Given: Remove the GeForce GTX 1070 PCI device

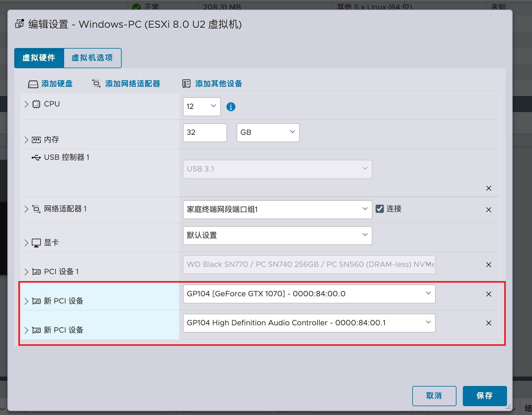Looking at the screenshot, I should tap(488, 294).
